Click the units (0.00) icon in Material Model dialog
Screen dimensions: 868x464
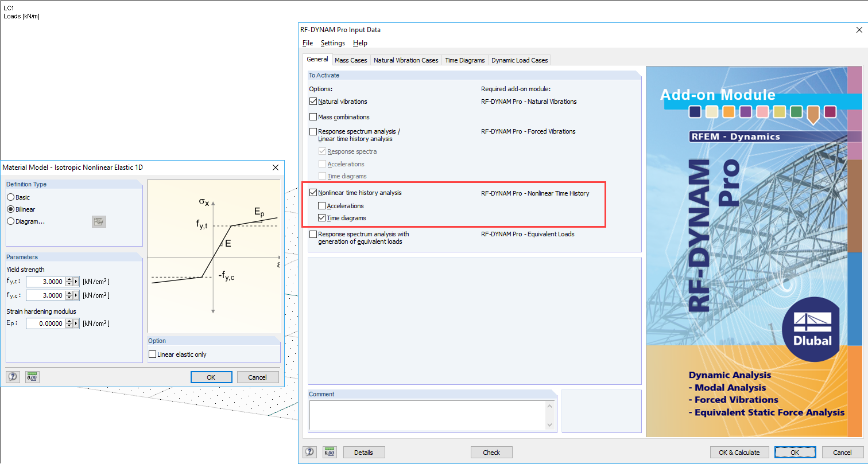click(32, 376)
